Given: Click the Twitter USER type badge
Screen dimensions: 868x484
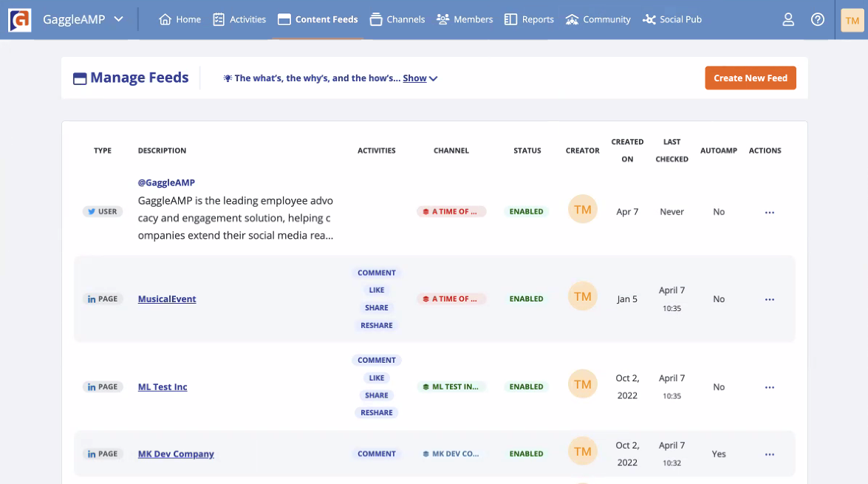Looking at the screenshot, I should [x=103, y=211].
